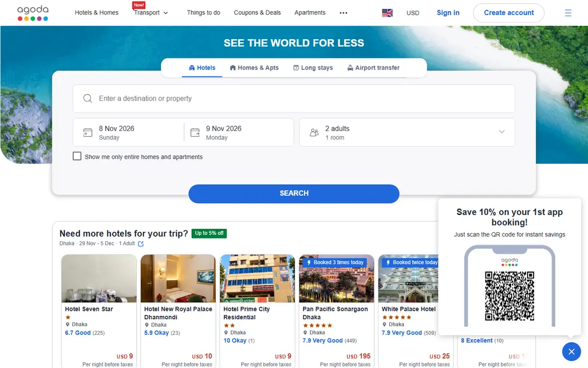The height and width of the screenshot is (368, 588).
Task: Click the Agoda logo
Action: (x=33, y=13)
